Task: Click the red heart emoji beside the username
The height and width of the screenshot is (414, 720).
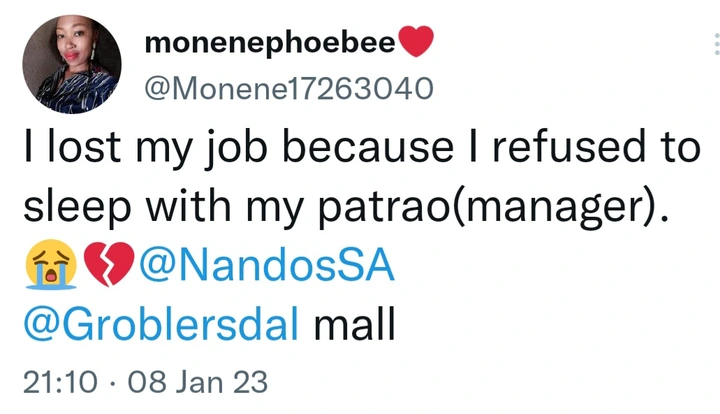Action: pyautogui.click(x=416, y=43)
